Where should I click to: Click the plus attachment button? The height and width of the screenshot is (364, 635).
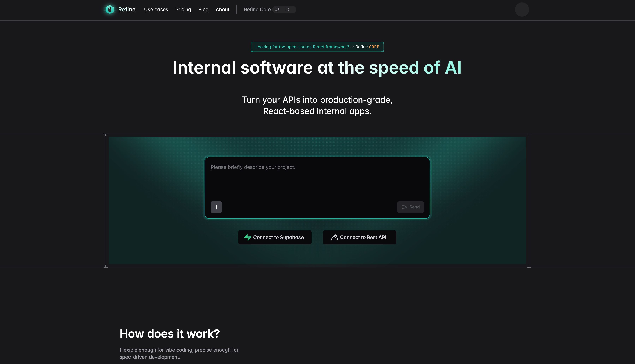click(x=216, y=207)
